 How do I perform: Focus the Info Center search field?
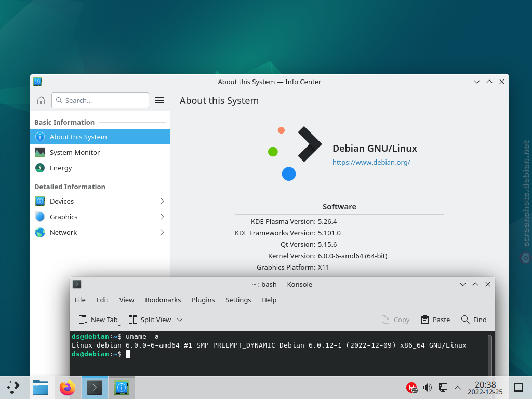click(x=100, y=100)
